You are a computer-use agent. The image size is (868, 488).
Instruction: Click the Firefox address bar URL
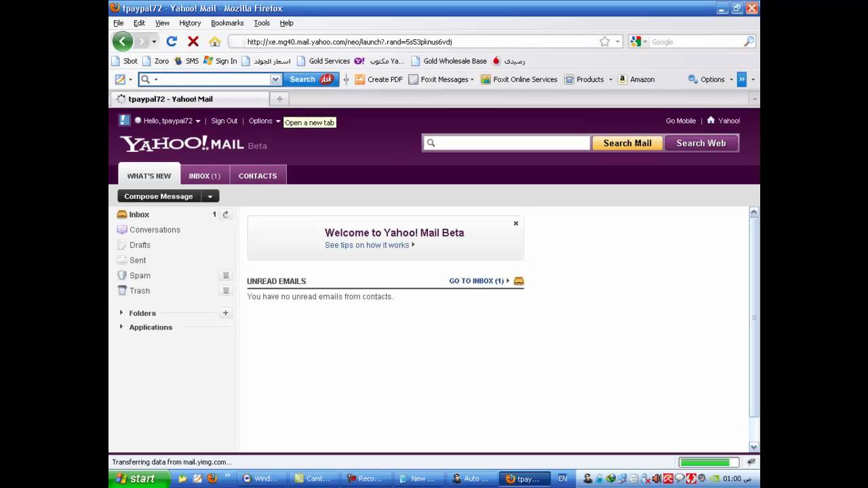[349, 42]
